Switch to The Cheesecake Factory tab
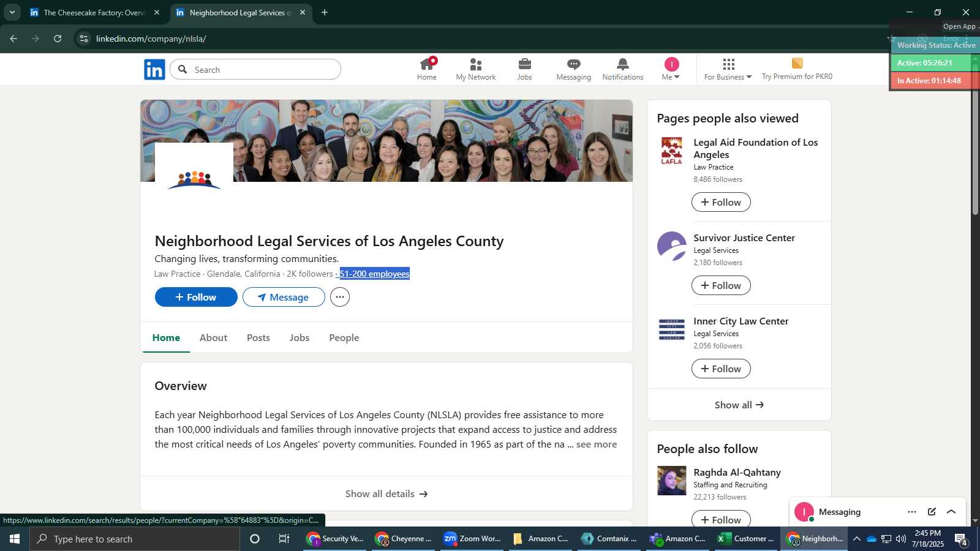Viewport: 980px width, 551px height. (95, 12)
